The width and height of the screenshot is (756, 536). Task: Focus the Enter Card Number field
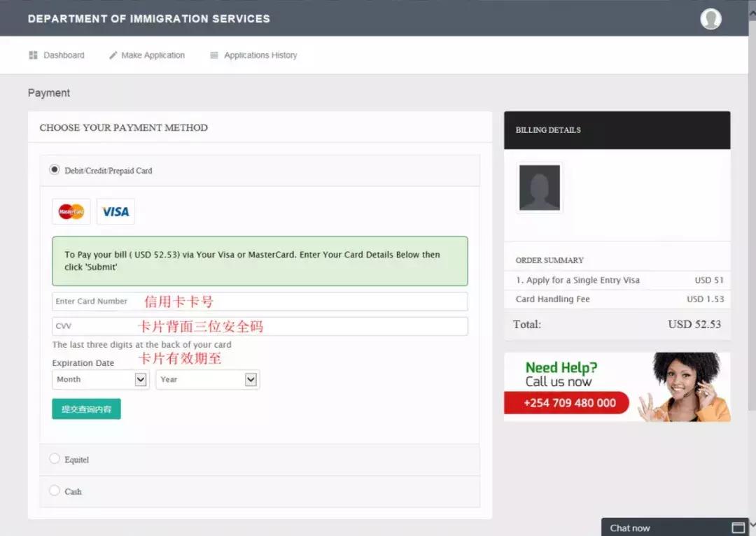[x=260, y=302]
